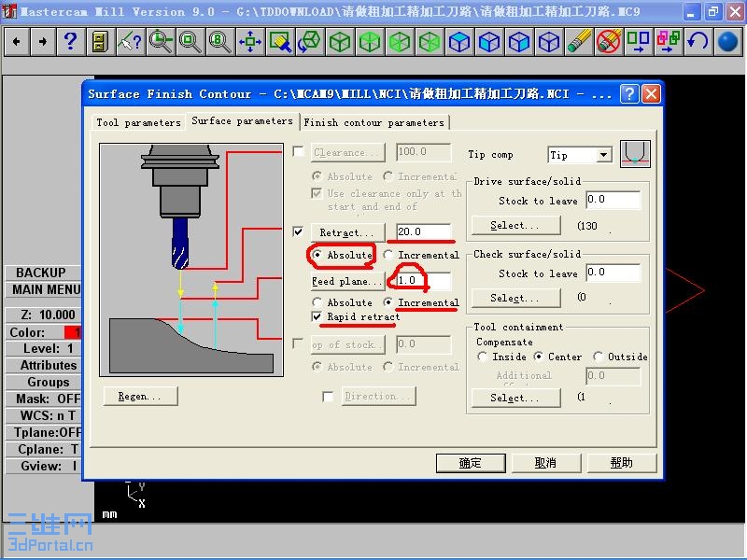
Task: Click the red Color swatch in side menu
Action: (72, 332)
